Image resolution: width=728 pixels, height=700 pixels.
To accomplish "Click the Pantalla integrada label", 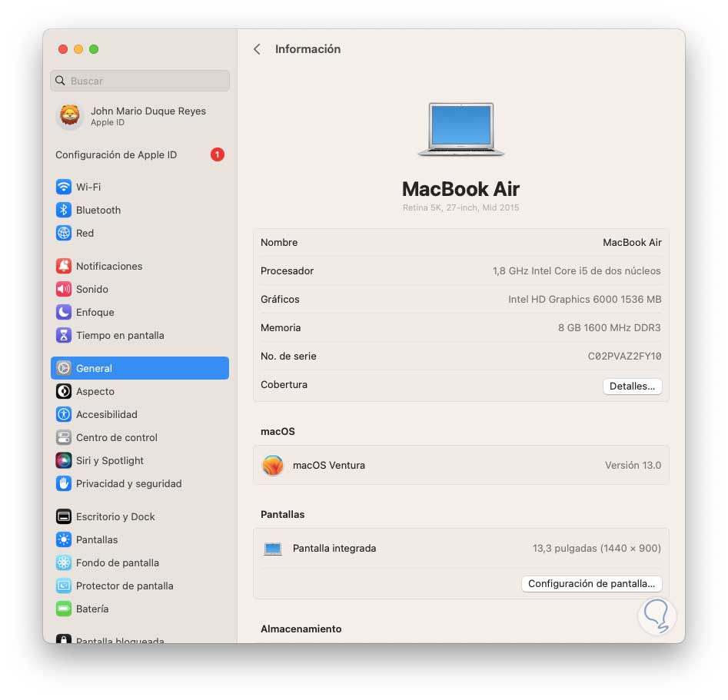I will (334, 548).
